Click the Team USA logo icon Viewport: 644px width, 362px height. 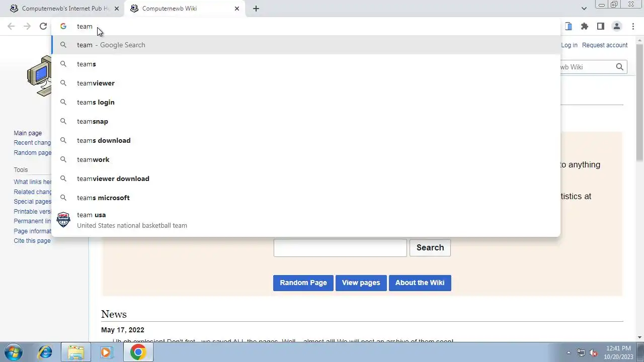point(63,220)
